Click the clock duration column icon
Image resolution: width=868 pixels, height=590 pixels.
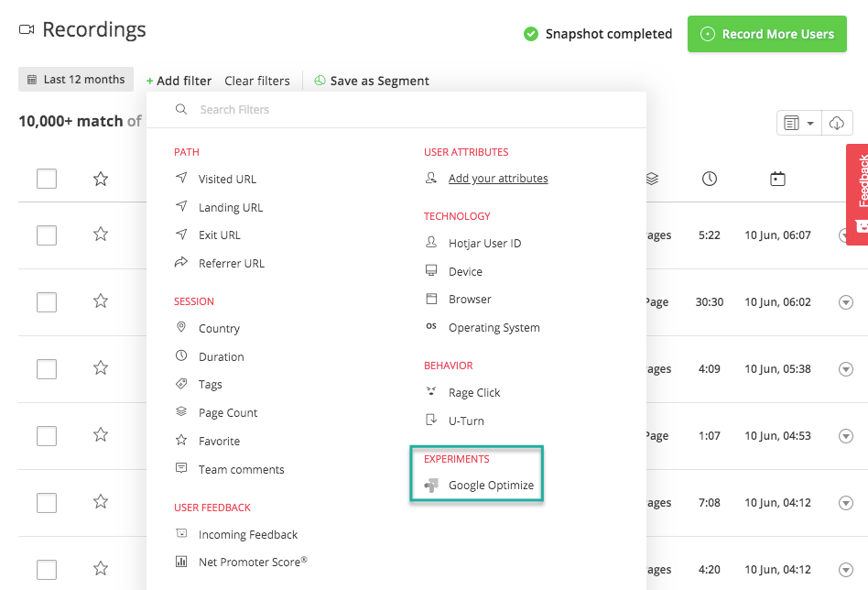click(709, 179)
